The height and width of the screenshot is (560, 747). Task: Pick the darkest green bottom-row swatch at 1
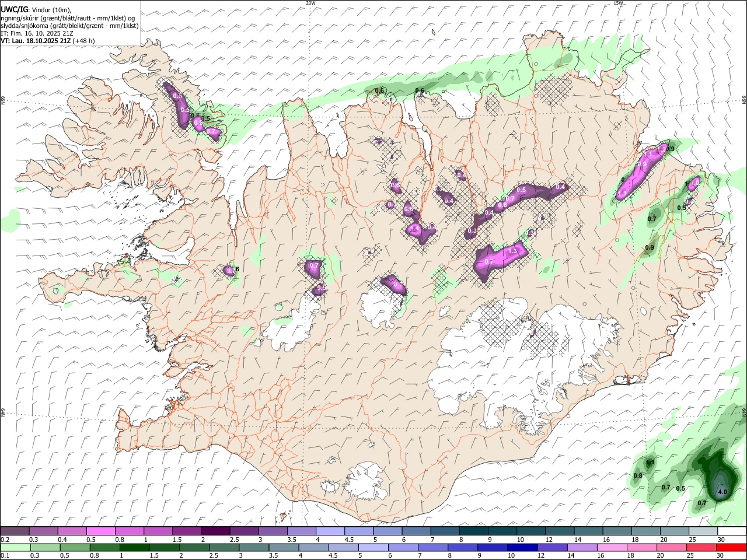[x=135, y=548]
